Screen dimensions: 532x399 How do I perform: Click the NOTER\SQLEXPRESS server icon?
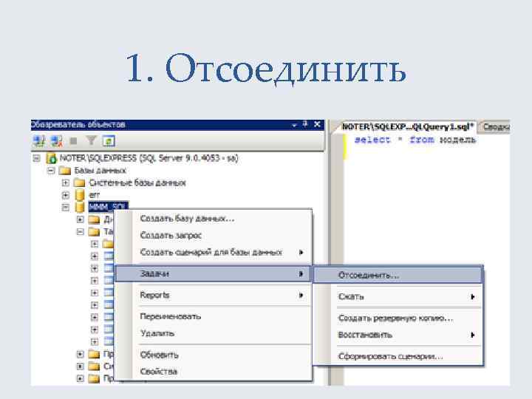[51, 158]
